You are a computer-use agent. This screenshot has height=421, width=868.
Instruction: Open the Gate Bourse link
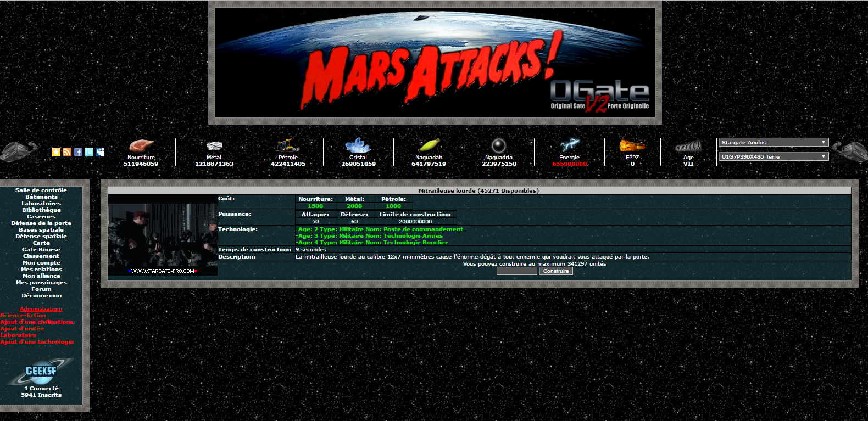pyautogui.click(x=41, y=250)
